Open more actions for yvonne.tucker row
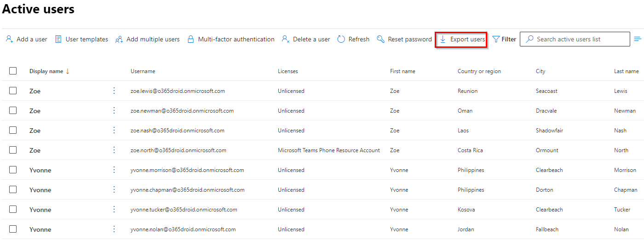The height and width of the screenshot is (240, 644). click(x=114, y=209)
